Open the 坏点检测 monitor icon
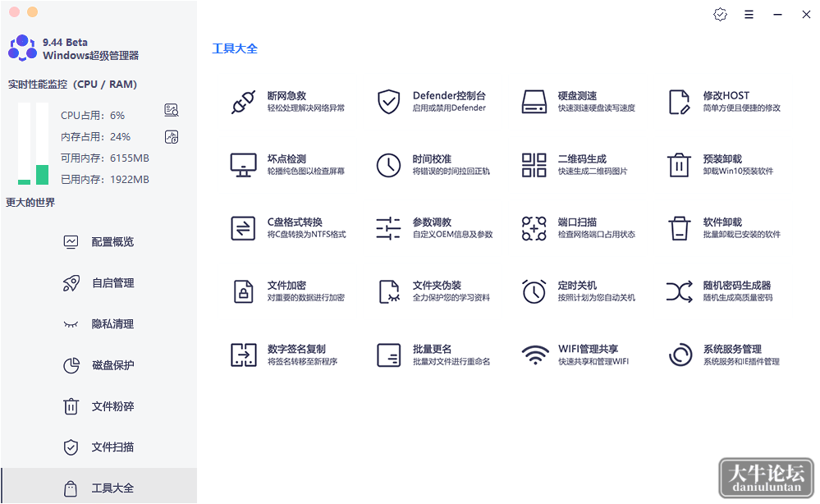Viewport: 820px width, 504px height. (243, 165)
